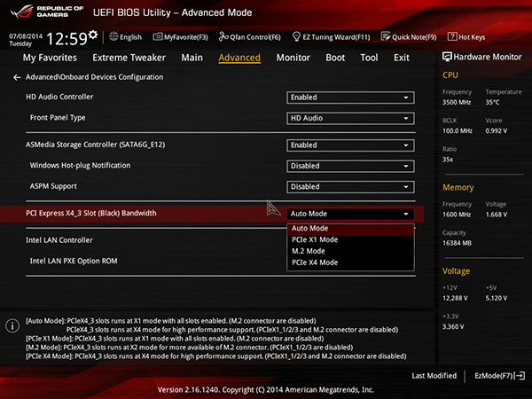Click +12V reading 12.288 V
Image resolution: width=532 pixels, height=399 pixels.
455,298
